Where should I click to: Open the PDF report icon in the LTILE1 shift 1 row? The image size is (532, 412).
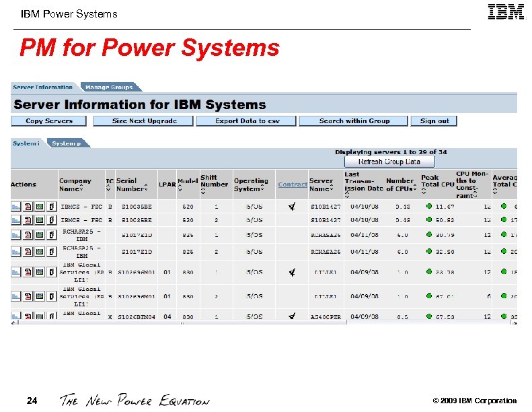(28, 272)
